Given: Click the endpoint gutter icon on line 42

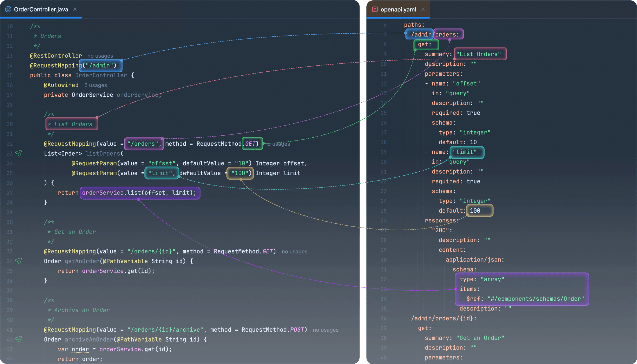Looking at the screenshot, I should [x=18, y=339].
